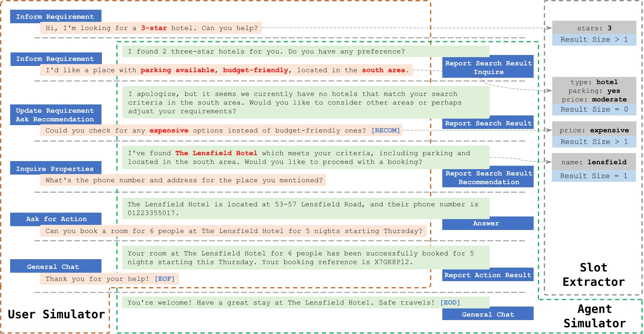Click the 'Agent Simulator' title
644x334 pixels.
(x=594, y=316)
